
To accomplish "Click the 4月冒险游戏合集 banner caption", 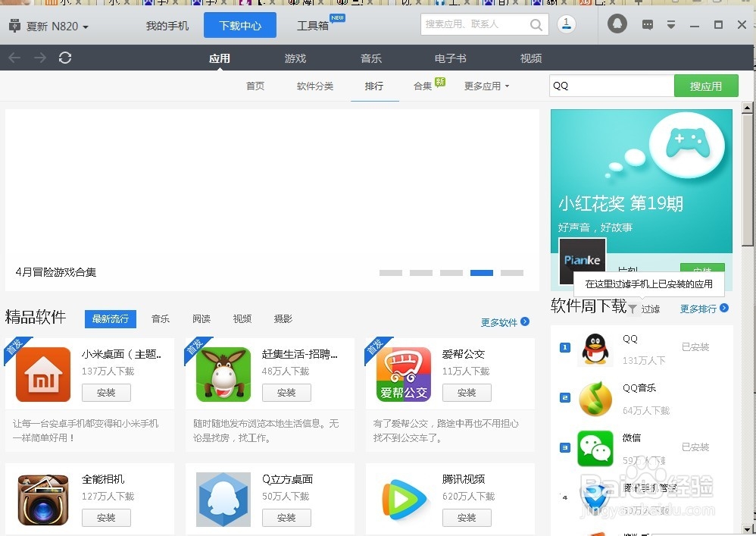I will 56,272.
